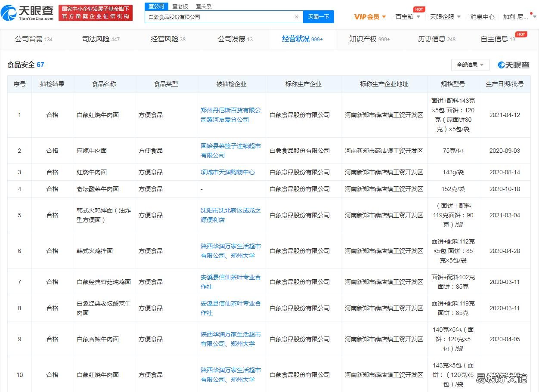Open the 经营风险 38 tab
The width and height of the screenshot is (539, 392).
click(168, 39)
